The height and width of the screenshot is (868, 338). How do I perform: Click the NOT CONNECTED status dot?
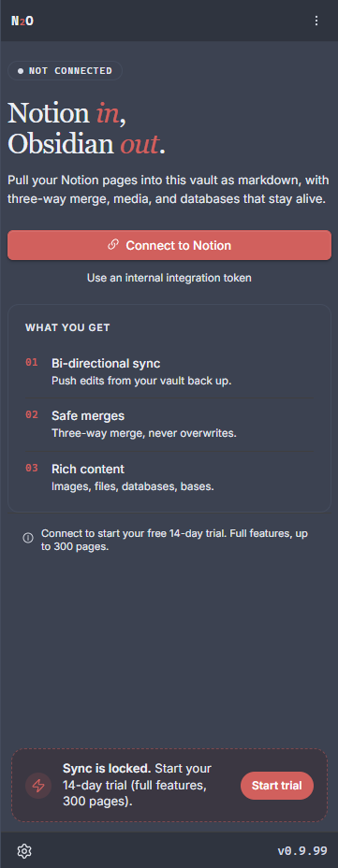[x=21, y=71]
